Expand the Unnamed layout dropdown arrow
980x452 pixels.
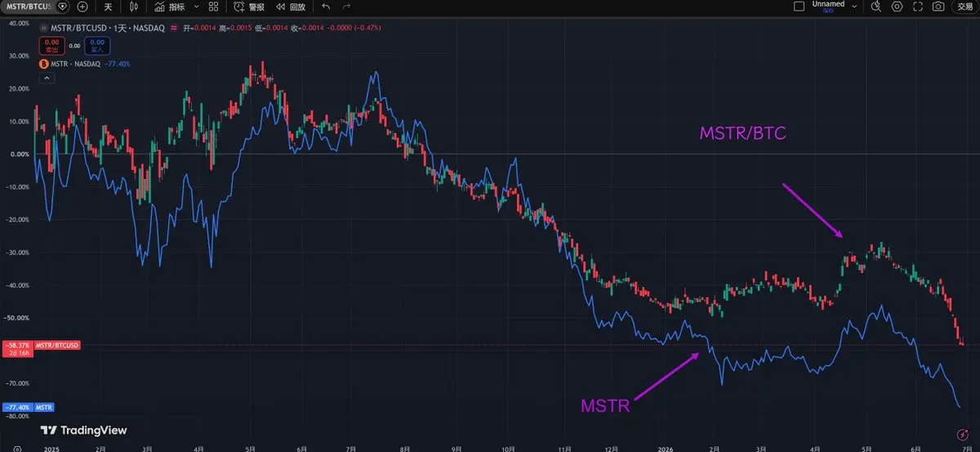tap(854, 6)
